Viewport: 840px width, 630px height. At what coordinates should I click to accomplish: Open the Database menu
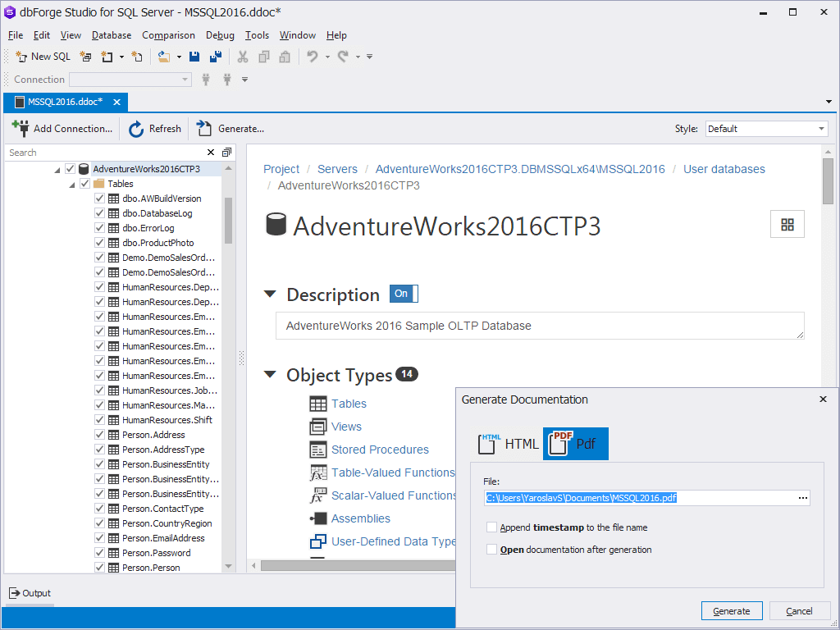tap(111, 35)
